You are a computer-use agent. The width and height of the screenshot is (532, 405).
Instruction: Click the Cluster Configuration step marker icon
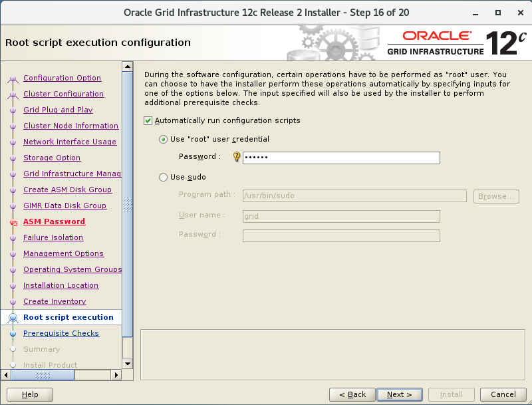(13, 94)
